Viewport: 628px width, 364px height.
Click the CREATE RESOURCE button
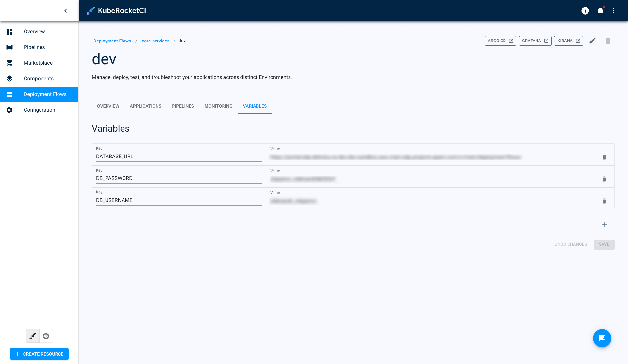pyautogui.click(x=40, y=354)
